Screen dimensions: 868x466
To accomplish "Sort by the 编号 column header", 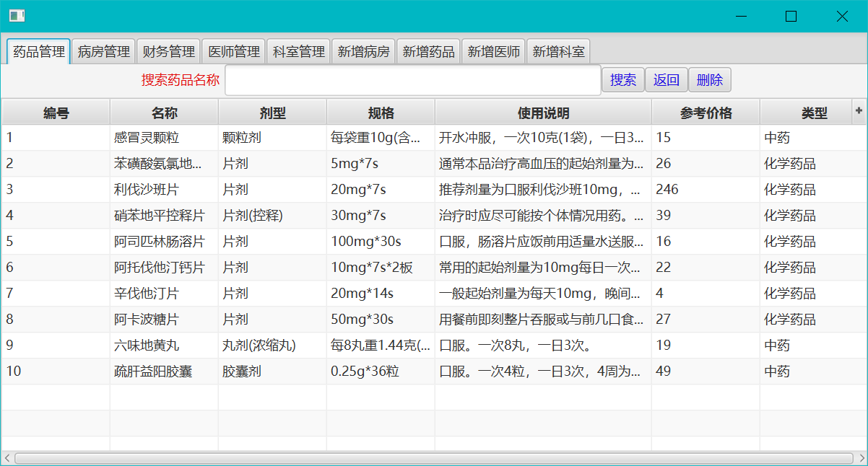I will click(x=56, y=113).
